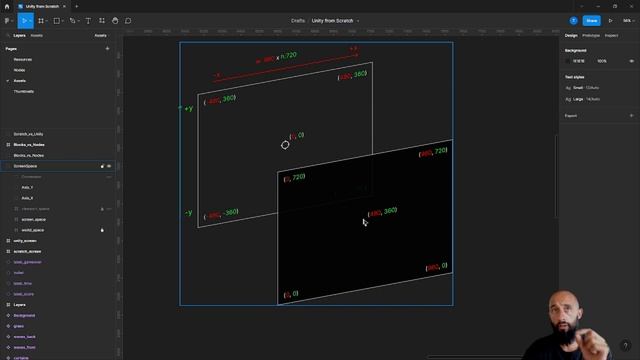Select the Axis_Y layer
640x360 pixels.
[x=27, y=187]
